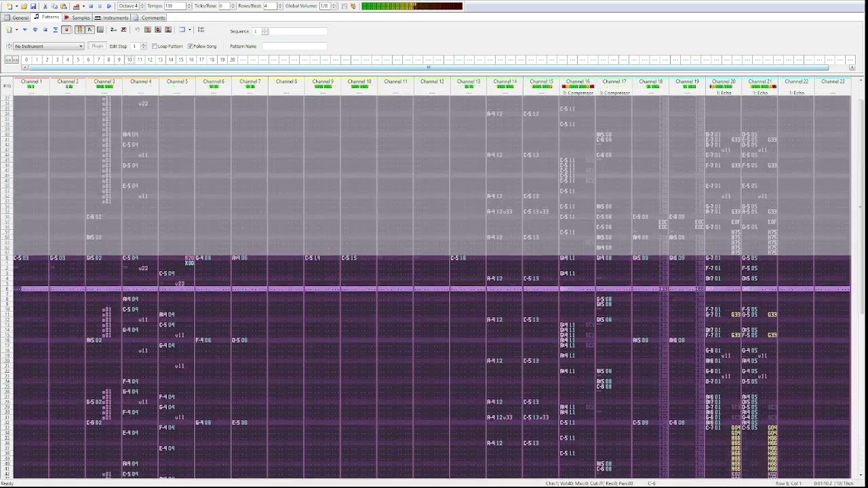
Task: Toggle the plugin names Fx button
Action: 90,30
